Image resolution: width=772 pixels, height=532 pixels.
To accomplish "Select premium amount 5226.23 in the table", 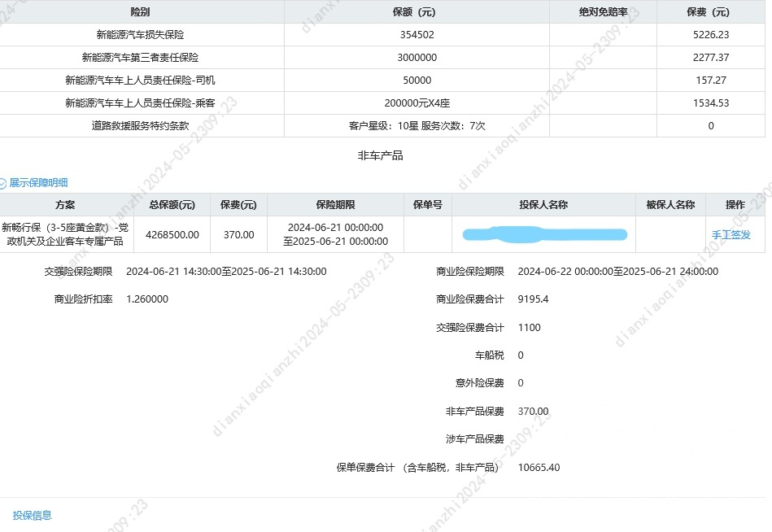I will click(709, 34).
